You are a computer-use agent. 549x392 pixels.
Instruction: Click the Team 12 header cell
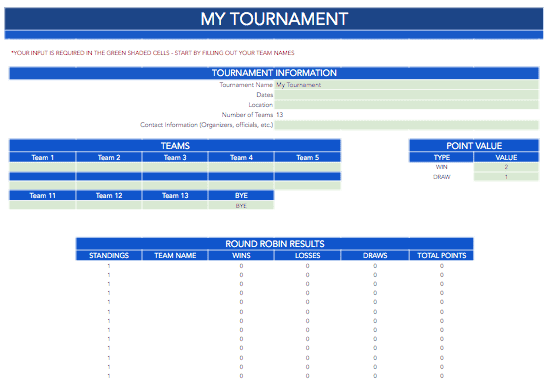click(x=109, y=195)
